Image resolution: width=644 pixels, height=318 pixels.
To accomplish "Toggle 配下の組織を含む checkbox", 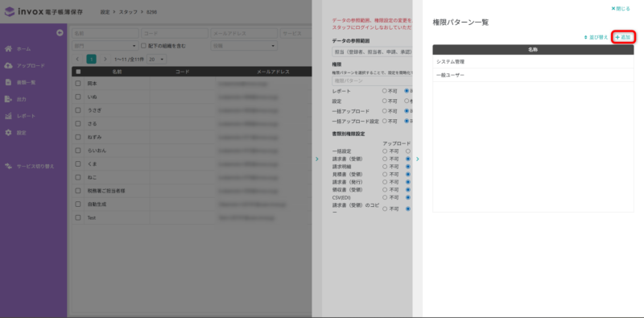I will click(x=144, y=46).
